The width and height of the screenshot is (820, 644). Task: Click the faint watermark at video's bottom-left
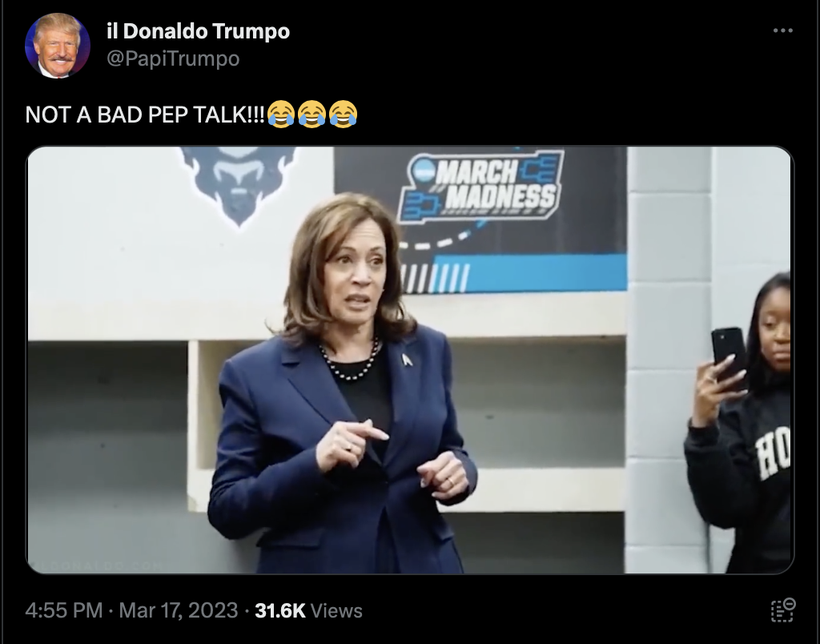97,566
